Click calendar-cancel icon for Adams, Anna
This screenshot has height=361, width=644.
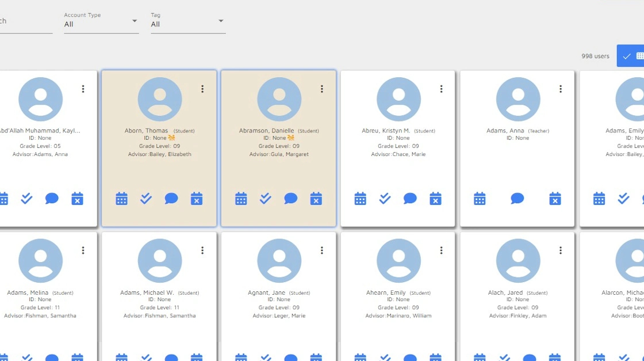click(x=555, y=199)
